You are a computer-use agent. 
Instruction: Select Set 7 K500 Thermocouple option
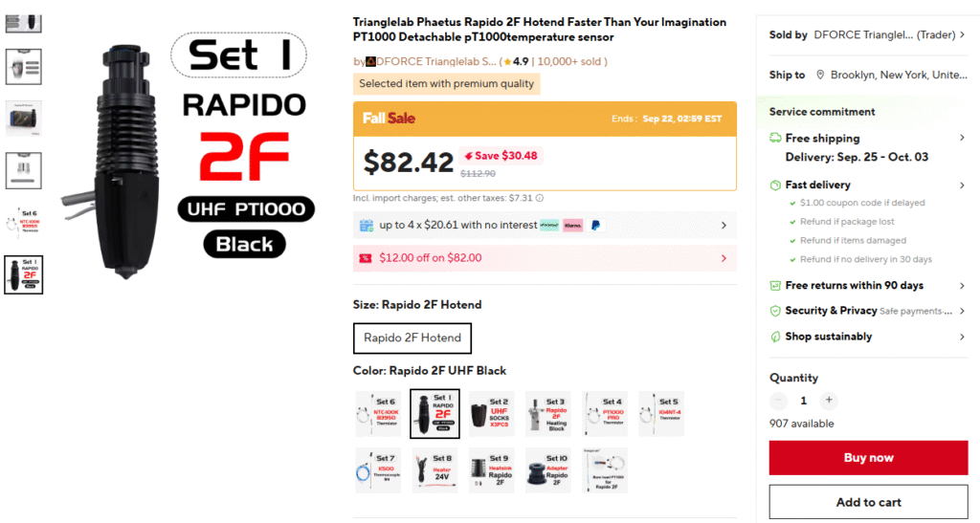click(x=377, y=470)
